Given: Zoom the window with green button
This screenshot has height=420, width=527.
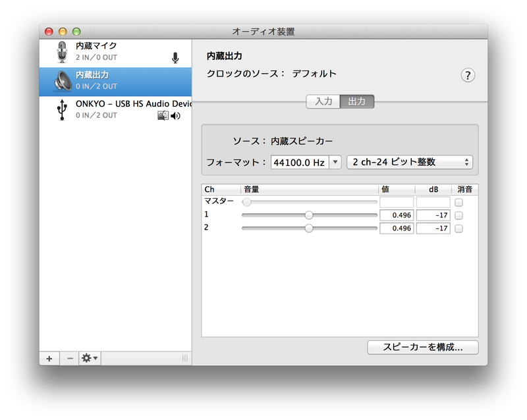Looking at the screenshot, I should (76, 32).
